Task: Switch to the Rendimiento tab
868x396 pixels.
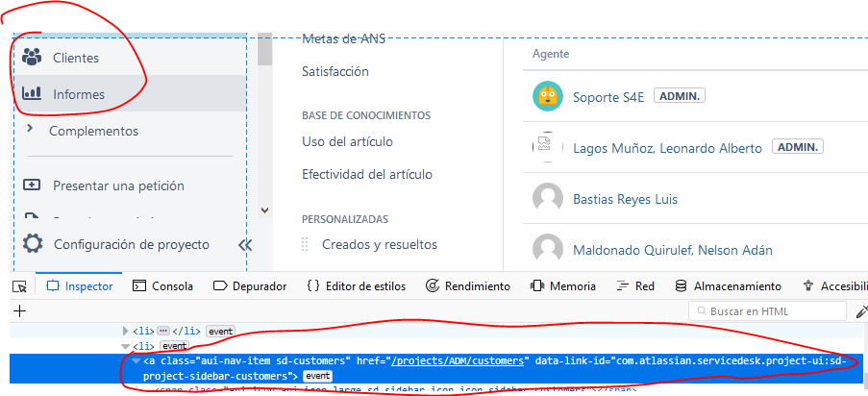Action: tap(468, 286)
